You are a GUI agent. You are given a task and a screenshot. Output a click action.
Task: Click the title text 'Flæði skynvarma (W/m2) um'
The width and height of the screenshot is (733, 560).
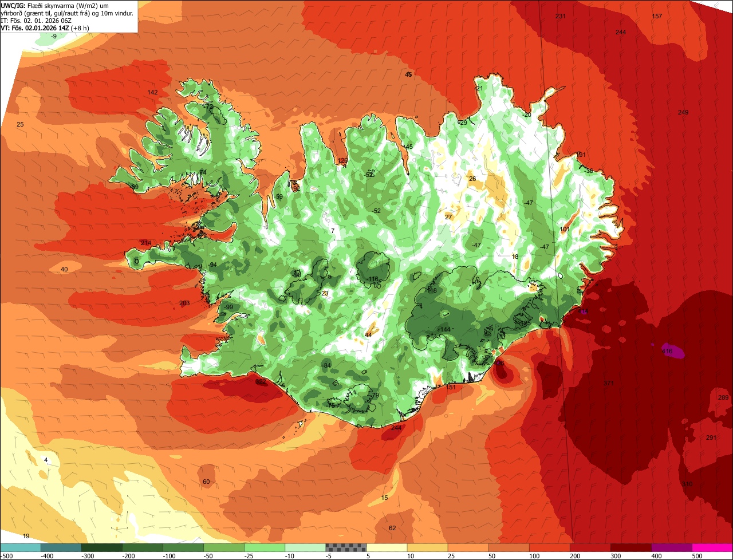coord(68,5)
